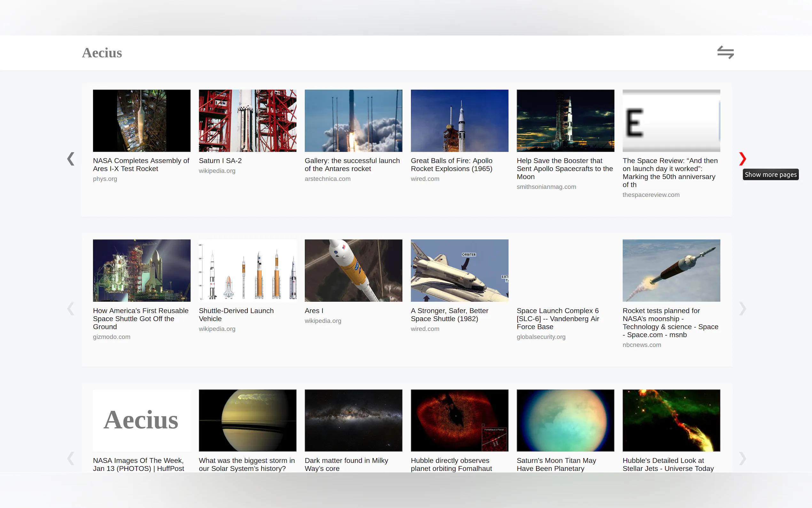The width and height of the screenshot is (812, 508).
Task: Open 'Dark matter found in Milky Way's core' title
Action: 347,464
